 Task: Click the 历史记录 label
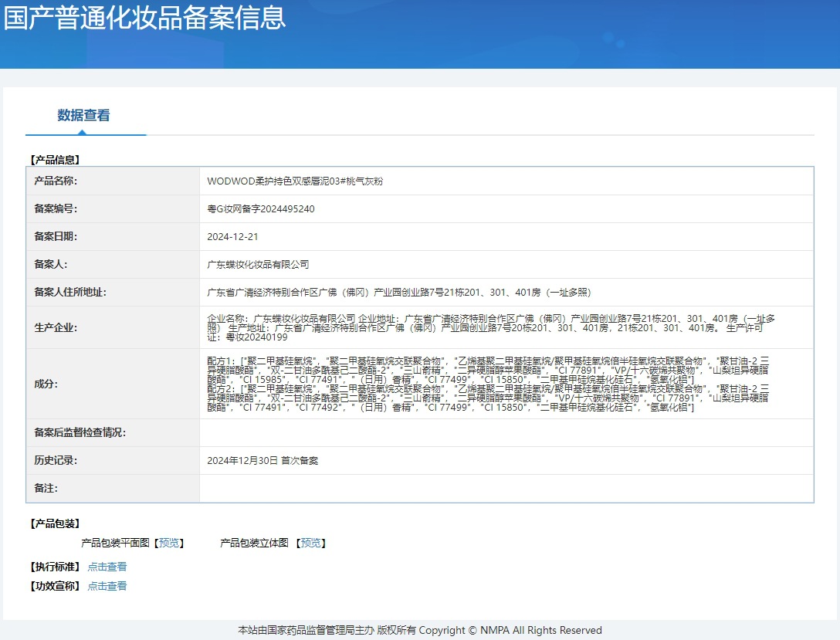pyautogui.click(x=56, y=461)
